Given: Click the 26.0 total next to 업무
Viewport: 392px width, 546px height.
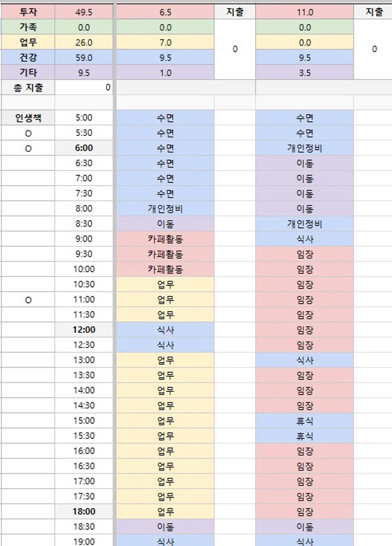Looking at the screenshot, I should [84, 43].
